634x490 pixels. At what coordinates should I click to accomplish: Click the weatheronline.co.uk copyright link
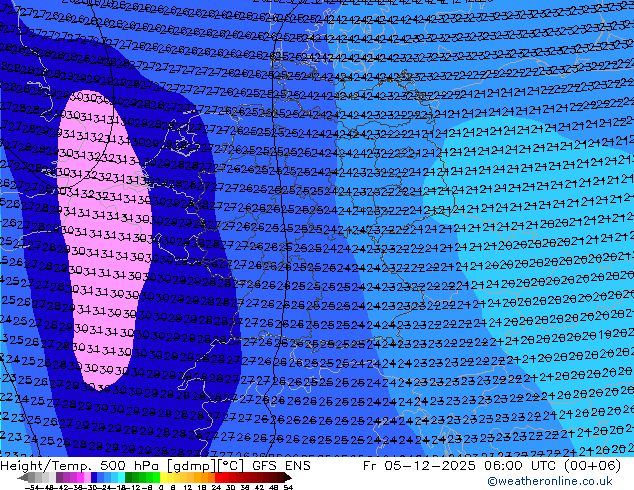(x=550, y=482)
